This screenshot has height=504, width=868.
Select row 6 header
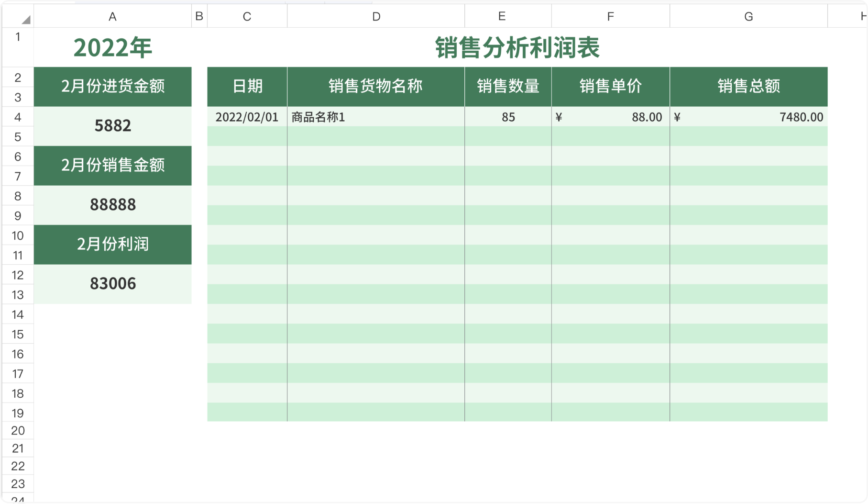point(18,156)
